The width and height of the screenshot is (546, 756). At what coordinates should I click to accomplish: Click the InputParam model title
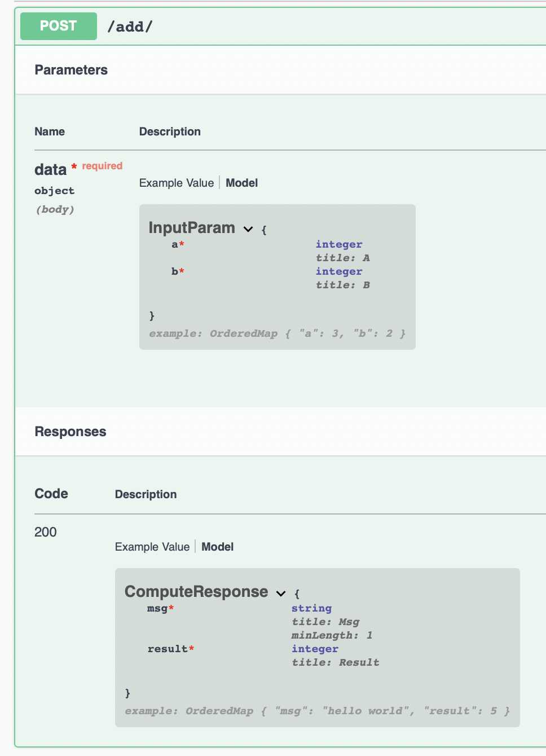192,227
